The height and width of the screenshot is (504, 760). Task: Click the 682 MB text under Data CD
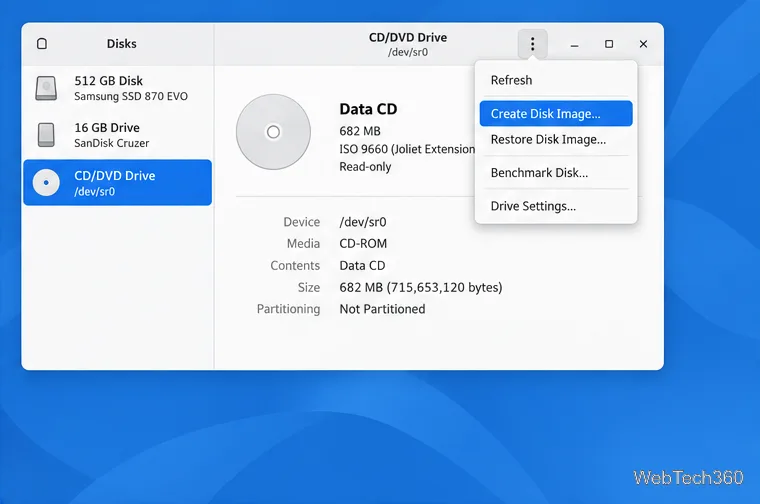click(x=360, y=131)
